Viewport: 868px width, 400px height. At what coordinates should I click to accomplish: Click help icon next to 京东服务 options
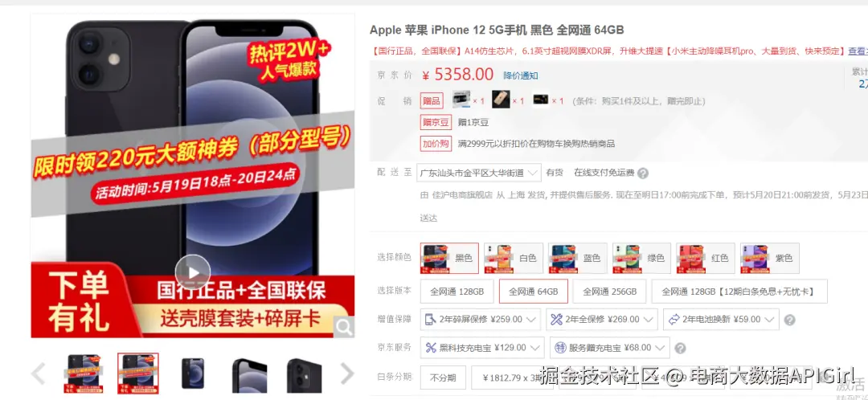tap(681, 348)
